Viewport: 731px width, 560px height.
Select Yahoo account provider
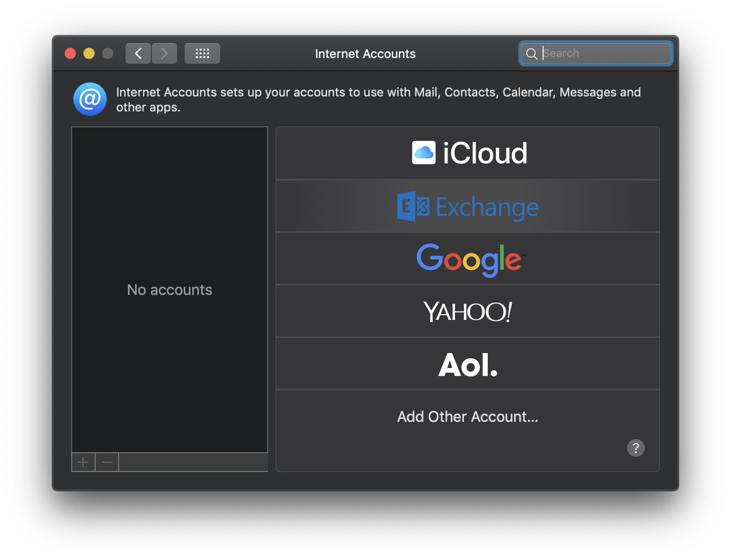click(x=468, y=311)
